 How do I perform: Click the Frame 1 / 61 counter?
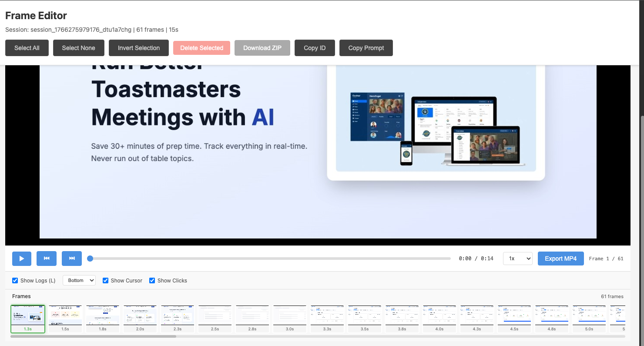point(606,259)
